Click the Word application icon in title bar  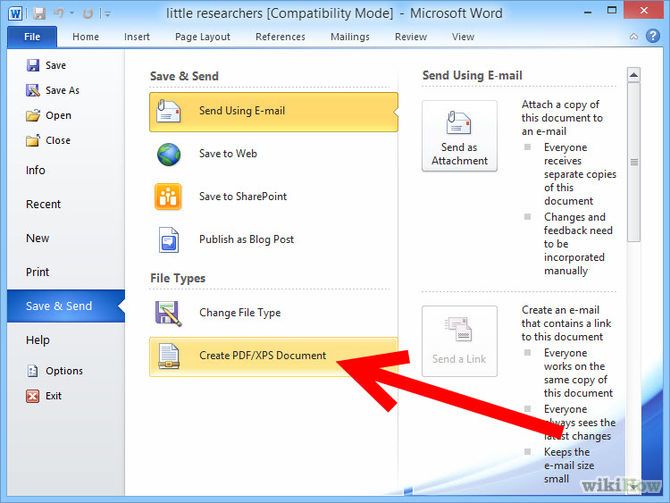coord(16,13)
